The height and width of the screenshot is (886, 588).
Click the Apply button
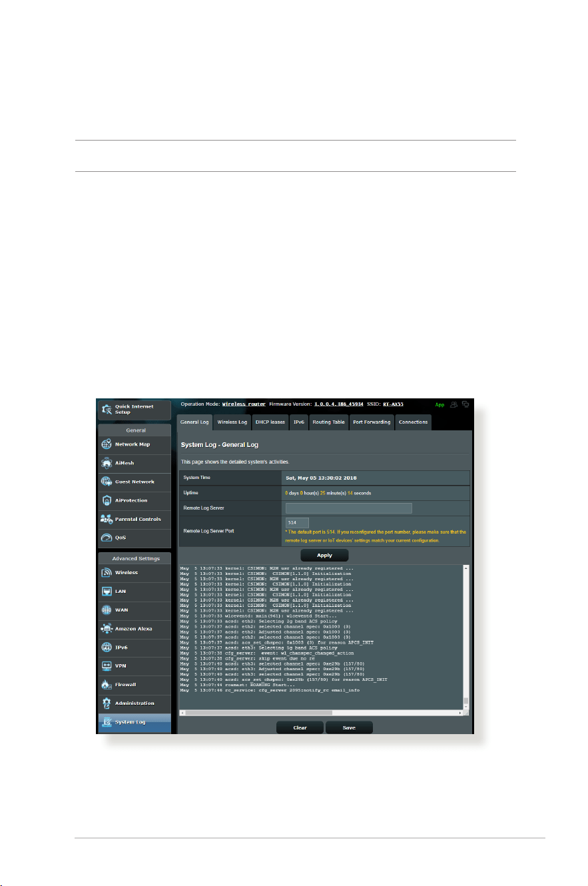(324, 555)
